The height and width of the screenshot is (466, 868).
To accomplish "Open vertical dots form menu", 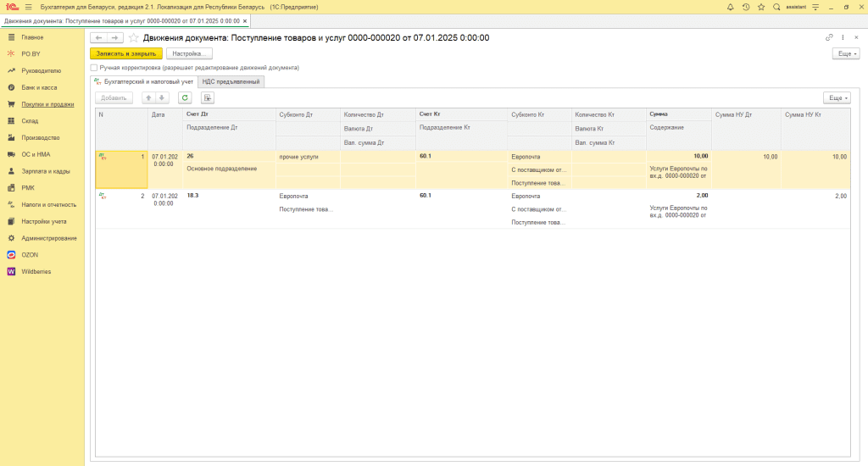I will click(x=843, y=37).
